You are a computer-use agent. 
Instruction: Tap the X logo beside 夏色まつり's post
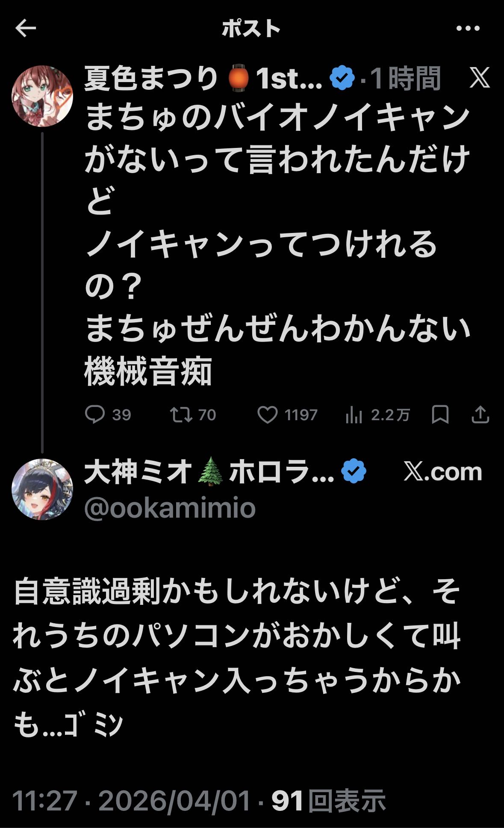pyautogui.click(x=479, y=78)
